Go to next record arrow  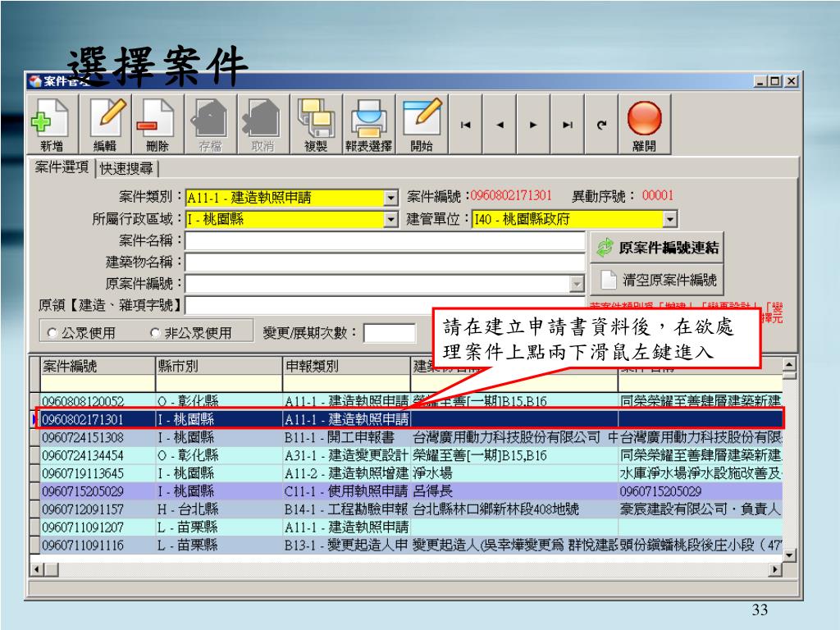click(x=533, y=125)
